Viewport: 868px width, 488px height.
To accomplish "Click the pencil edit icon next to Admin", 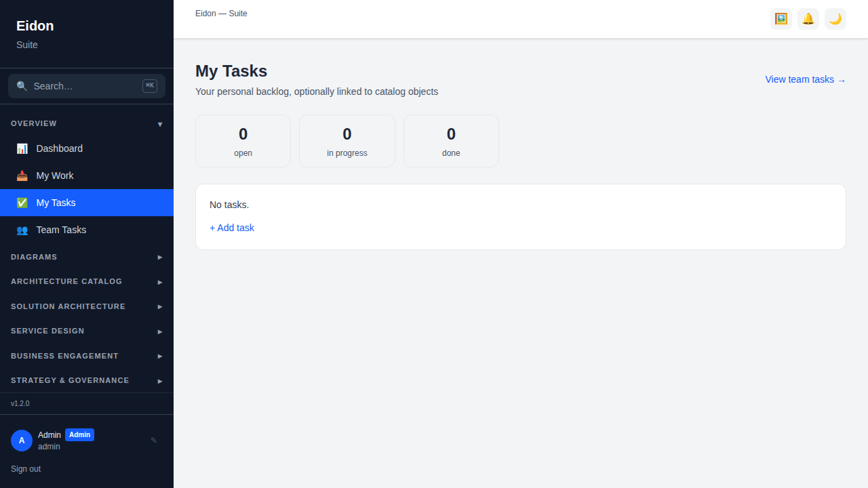I will tap(154, 441).
